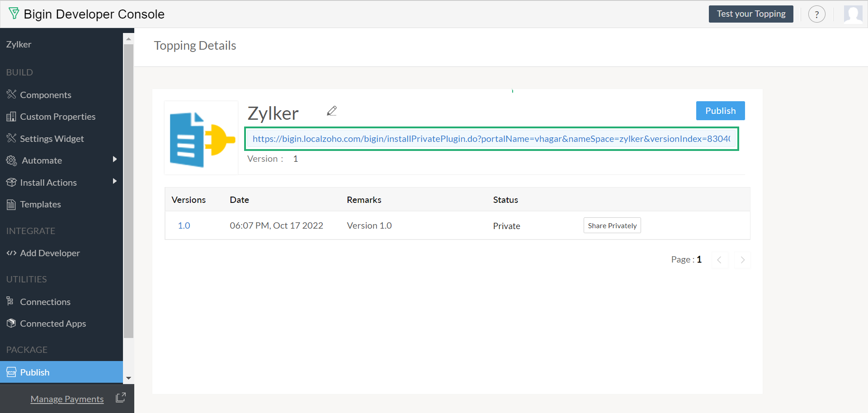Click the Share Privately button
The height and width of the screenshot is (413, 868).
[x=612, y=225]
